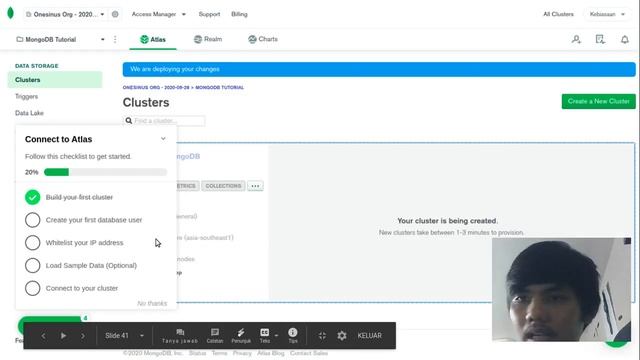Open presentation settings gear
This screenshot has width=640, height=360.
(342, 336)
